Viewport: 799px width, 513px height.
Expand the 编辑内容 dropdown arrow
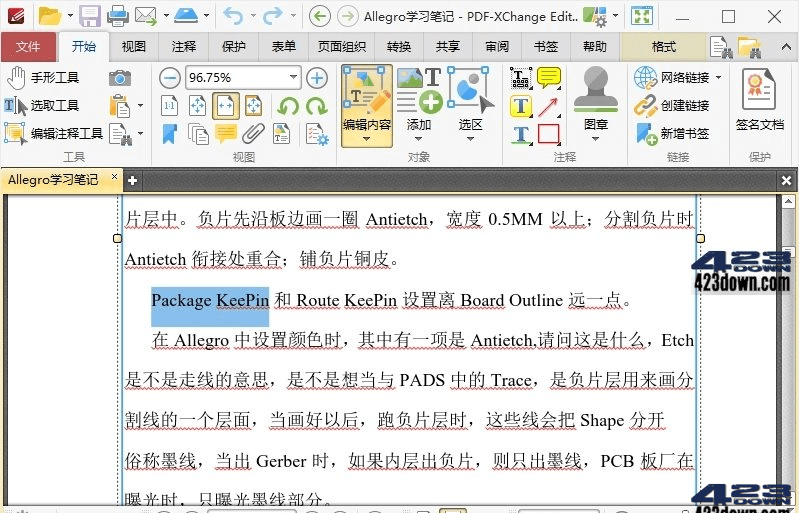(366, 139)
